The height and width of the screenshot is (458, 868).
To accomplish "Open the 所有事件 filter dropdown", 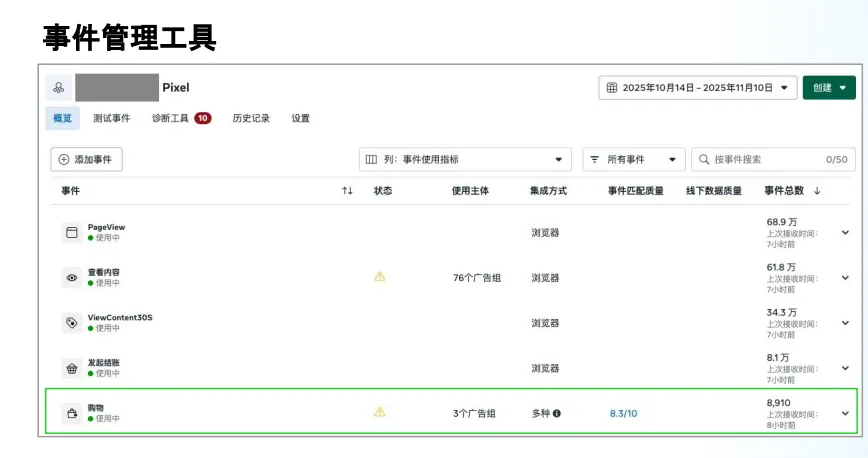I will click(634, 159).
